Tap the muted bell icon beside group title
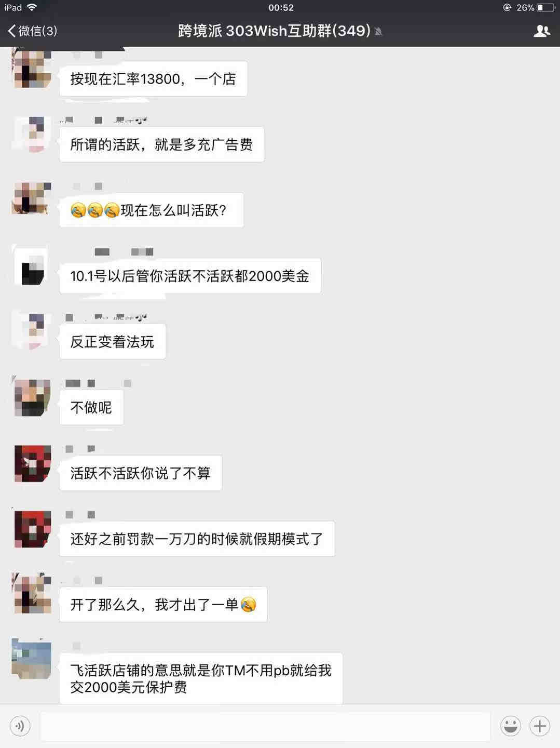560x748 pixels. pyautogui.click(x=378, y=32)
